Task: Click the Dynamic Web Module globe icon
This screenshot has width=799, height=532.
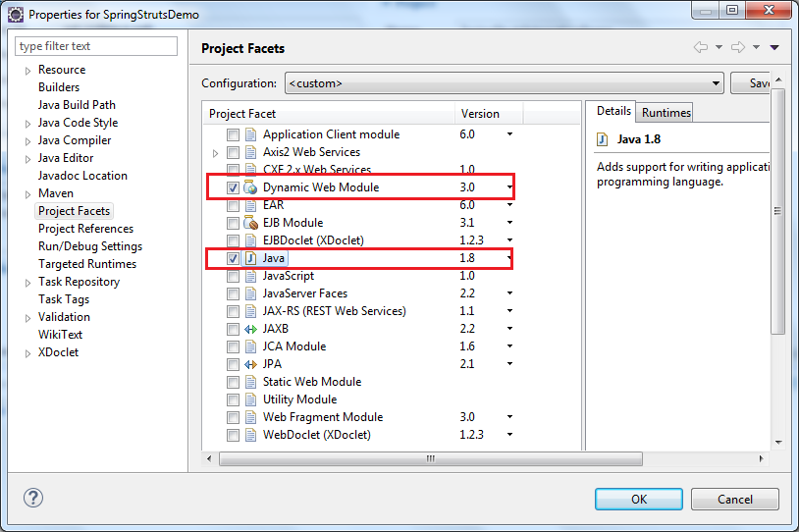Action: click(x=250, y=187)
